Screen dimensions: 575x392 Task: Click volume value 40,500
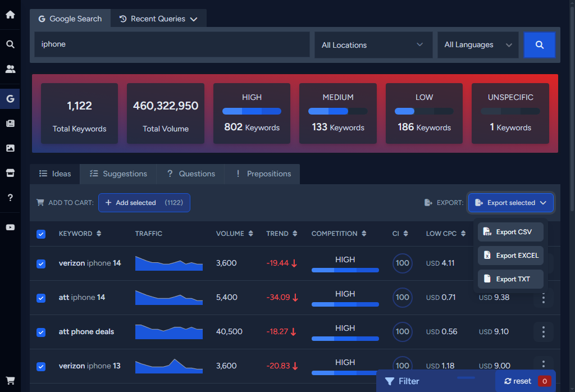pos(229,331)
